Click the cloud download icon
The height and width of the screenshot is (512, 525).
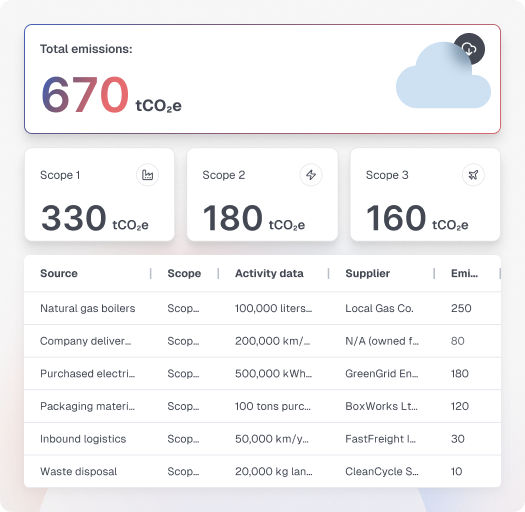coord(469,49)
